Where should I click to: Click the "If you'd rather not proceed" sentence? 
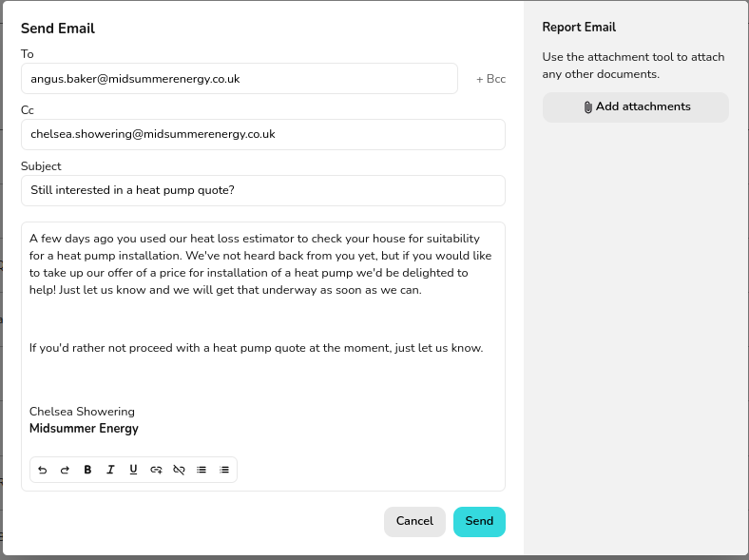click(256, 348)
